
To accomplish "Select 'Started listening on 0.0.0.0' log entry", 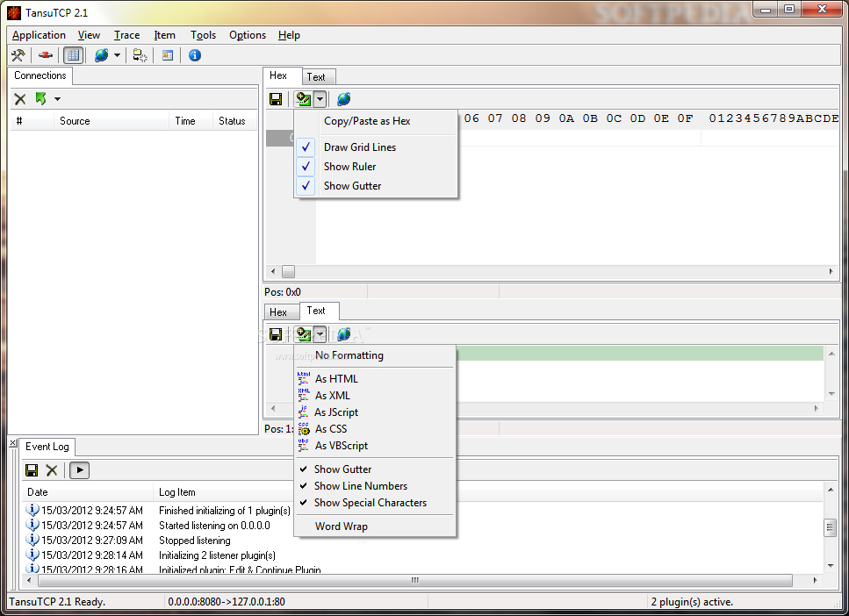I will [x=214, y=525].
